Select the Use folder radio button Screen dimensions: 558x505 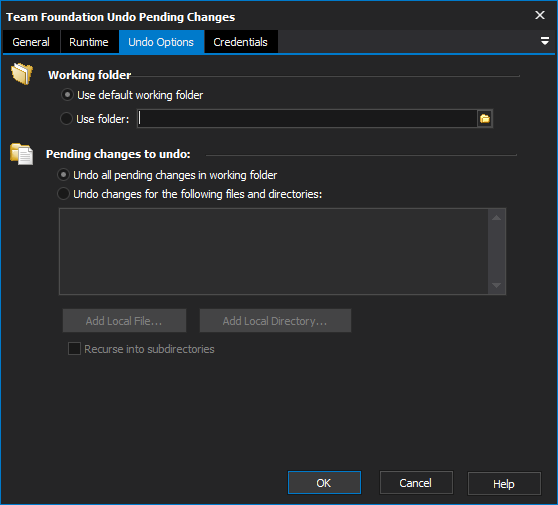pos(66,119)
